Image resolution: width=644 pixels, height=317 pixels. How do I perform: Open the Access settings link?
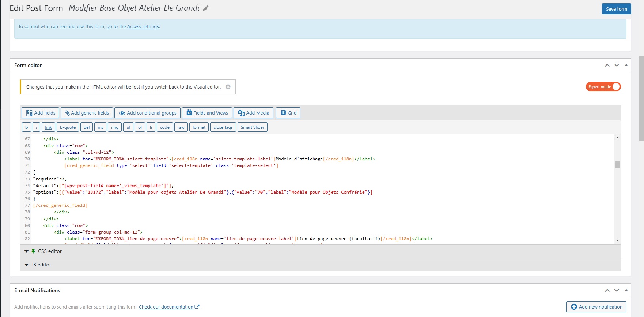143,26
